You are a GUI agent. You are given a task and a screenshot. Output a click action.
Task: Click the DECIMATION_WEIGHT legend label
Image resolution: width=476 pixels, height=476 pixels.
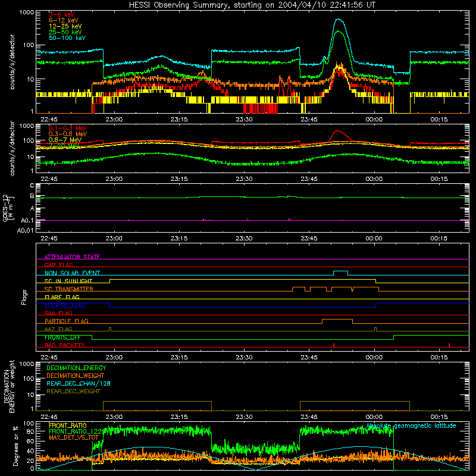point(76,375)
